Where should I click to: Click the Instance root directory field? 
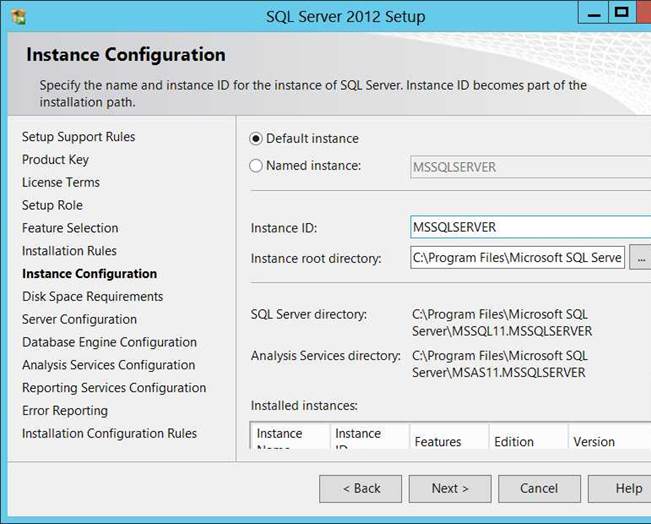[x=517, y=258]
